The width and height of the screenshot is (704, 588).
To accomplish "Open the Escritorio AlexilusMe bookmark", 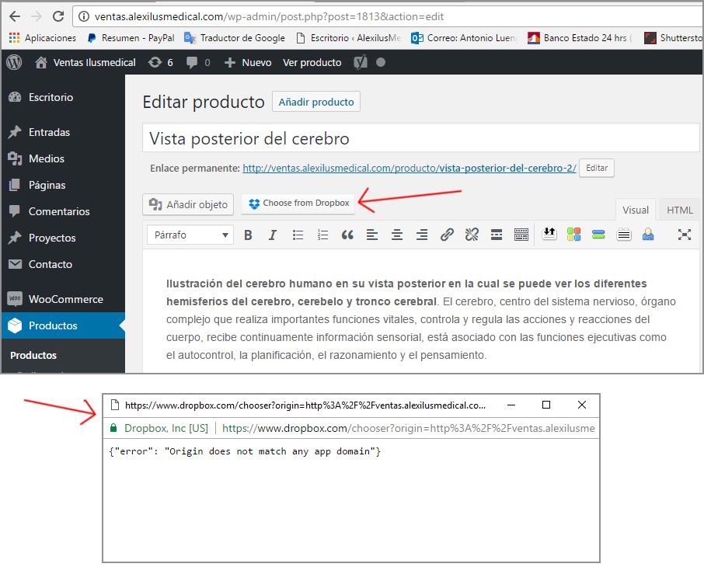I will (x=348, y=38).
